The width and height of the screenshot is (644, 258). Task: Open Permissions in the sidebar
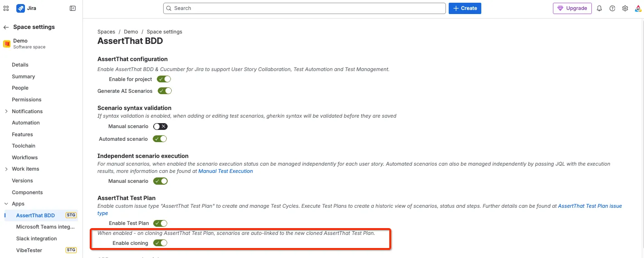[x=27, y=100]
